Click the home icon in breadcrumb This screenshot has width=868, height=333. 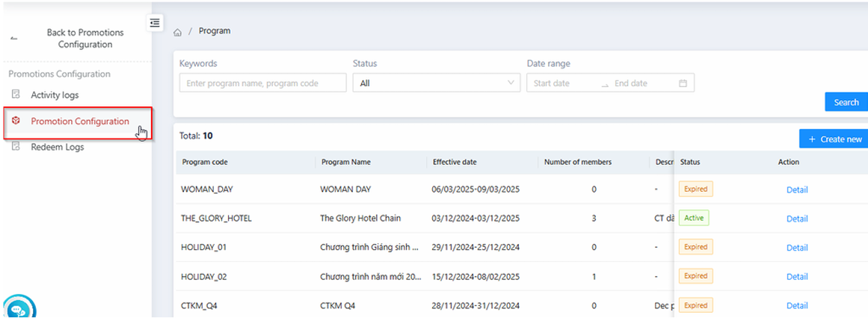pyautogui.click(x=178, y=32)
